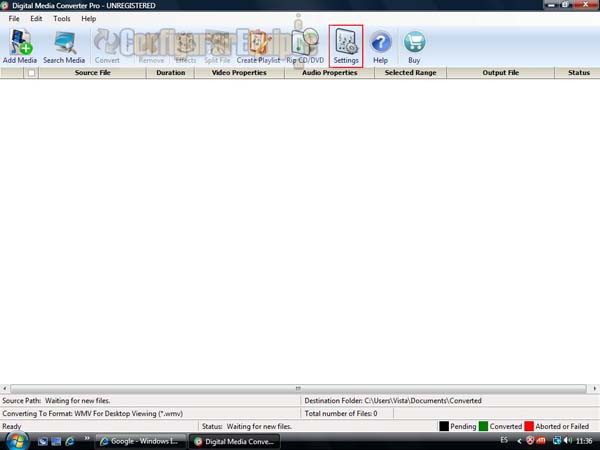This screenshot has width=600, height=450.
Task: Click the black Pending color swatch
Action: 444,426
